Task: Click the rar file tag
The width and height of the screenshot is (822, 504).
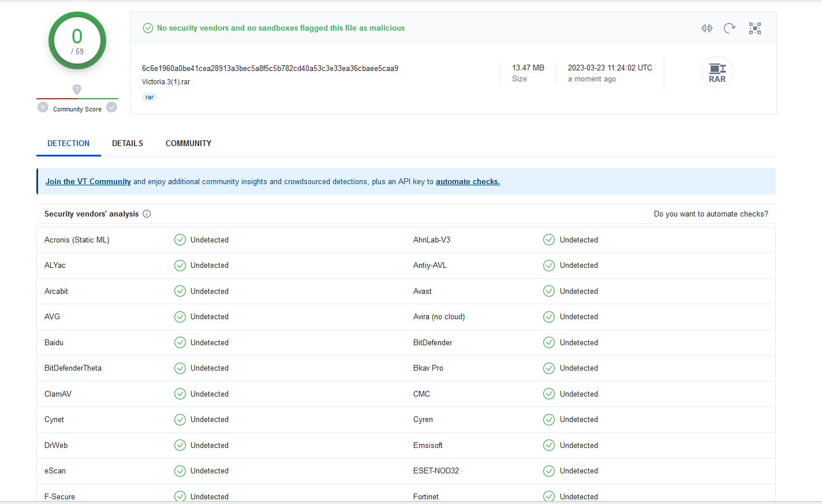Action: tap(150, 97)
